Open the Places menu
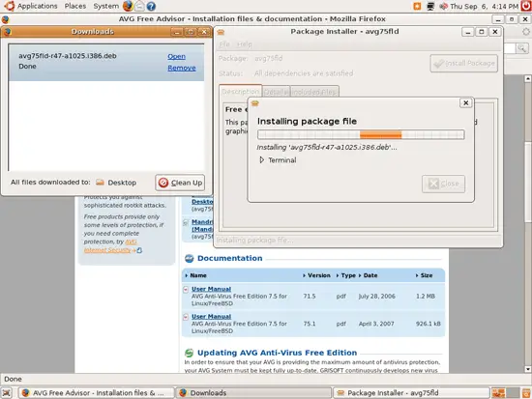 click(x=75, y=6)
